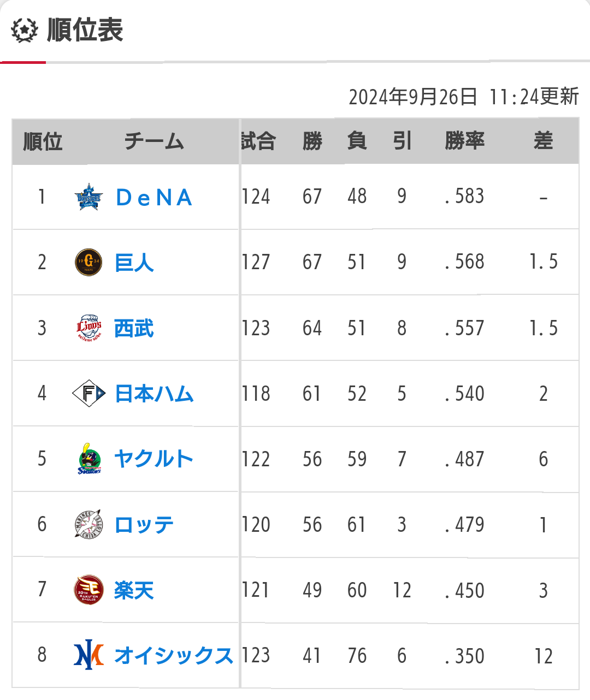
Task: Click the Lotte Marines circular logo
Action: pos(88,524)
